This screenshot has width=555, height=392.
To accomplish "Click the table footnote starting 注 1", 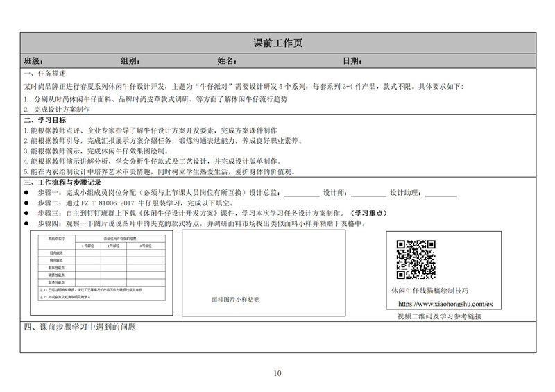I will 91,289.
